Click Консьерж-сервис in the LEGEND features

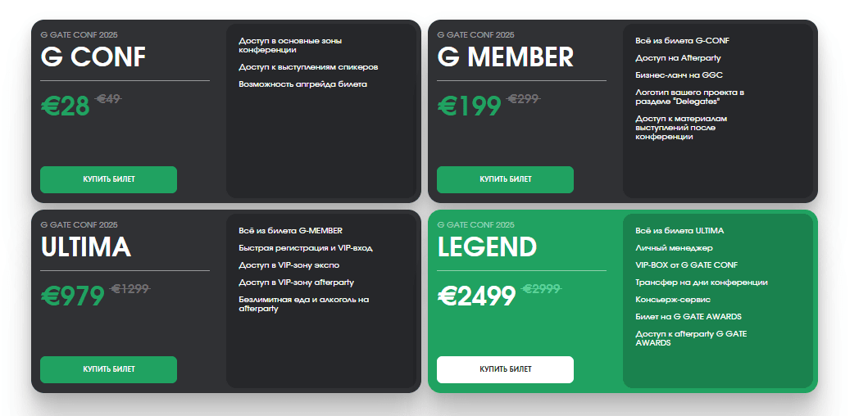pos(673,300)
